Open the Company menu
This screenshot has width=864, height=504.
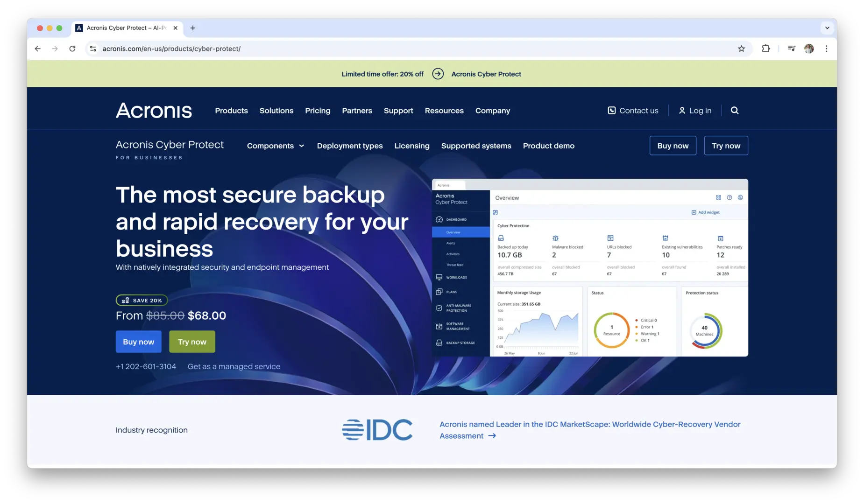(x=493, y=111)
